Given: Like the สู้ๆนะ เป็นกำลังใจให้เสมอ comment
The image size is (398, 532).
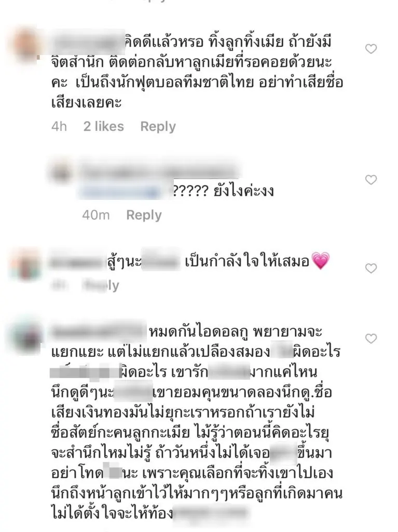Looking at the screenshot, I should coord(371,269).
